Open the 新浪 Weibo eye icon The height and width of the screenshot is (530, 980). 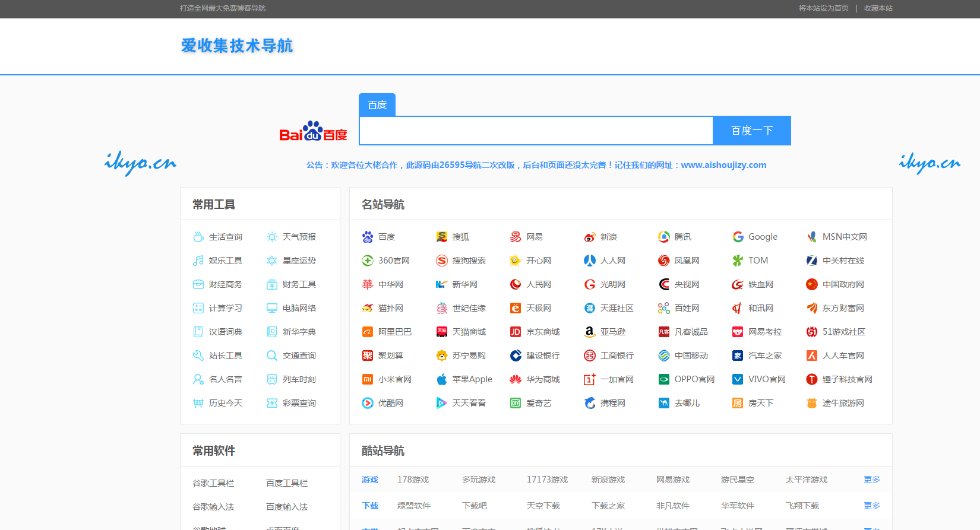click(x=589, y=237)
